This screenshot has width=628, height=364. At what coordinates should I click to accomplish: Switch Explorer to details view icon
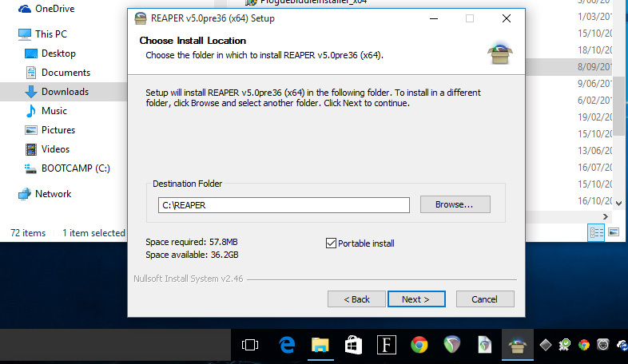tap(596, 233)
